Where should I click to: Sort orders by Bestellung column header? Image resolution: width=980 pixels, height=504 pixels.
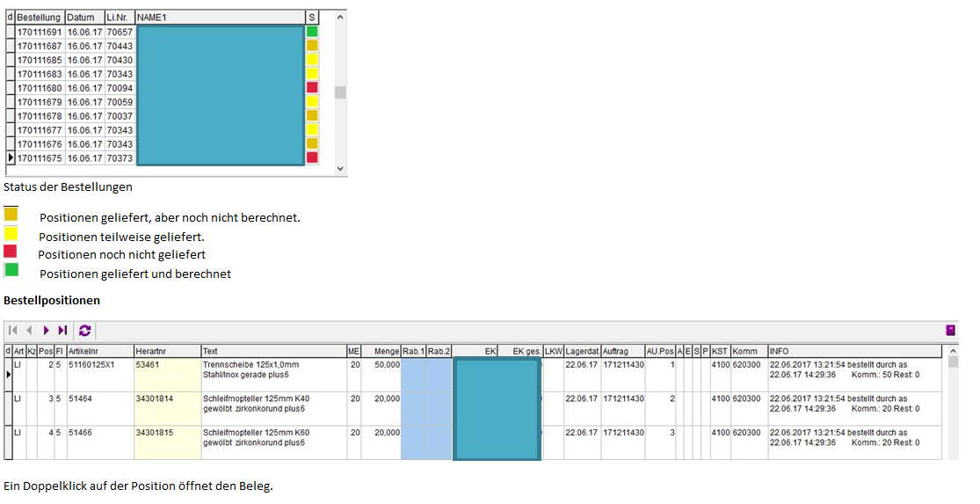(40, 18)
